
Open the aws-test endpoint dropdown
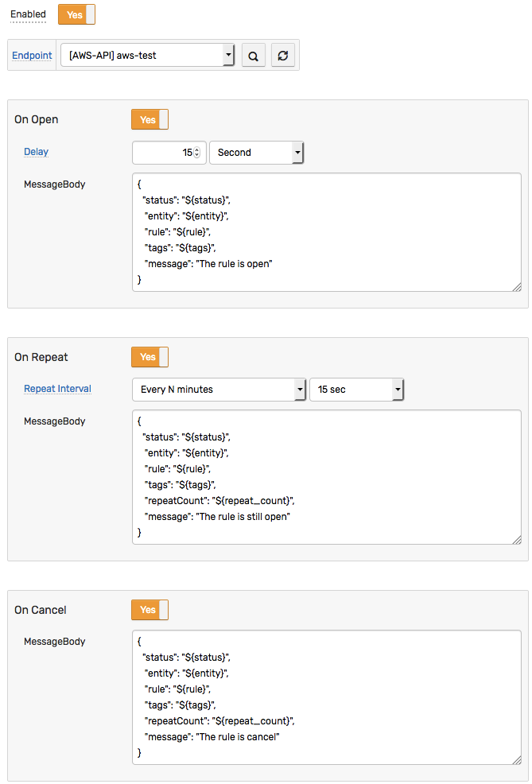pos(147,55)
